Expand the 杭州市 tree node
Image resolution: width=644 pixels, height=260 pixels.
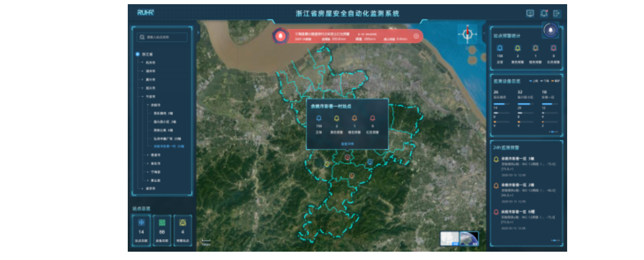(x=142, y=63)
